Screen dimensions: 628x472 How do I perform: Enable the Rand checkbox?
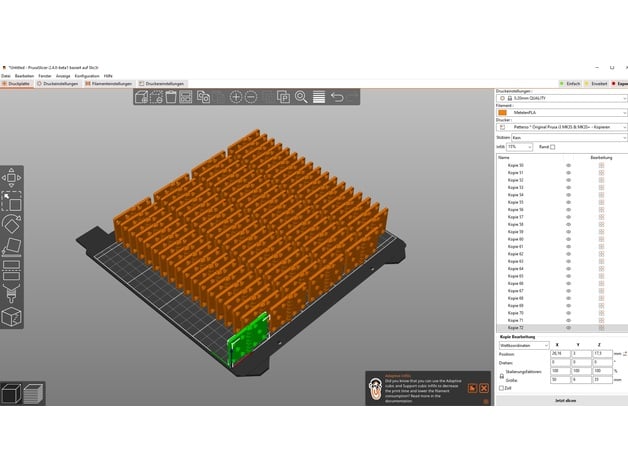(553, 147)
